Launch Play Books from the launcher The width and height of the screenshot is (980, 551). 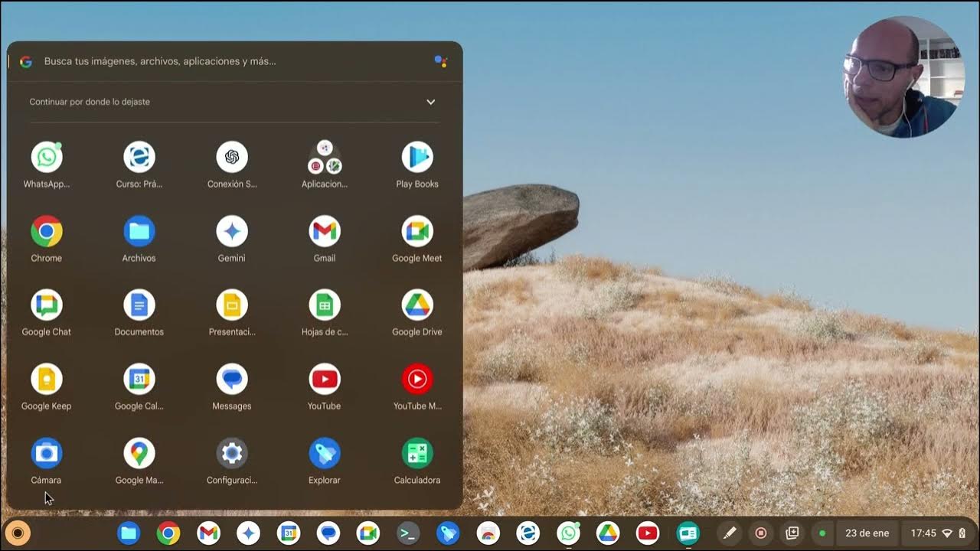[x=417, y=157]
